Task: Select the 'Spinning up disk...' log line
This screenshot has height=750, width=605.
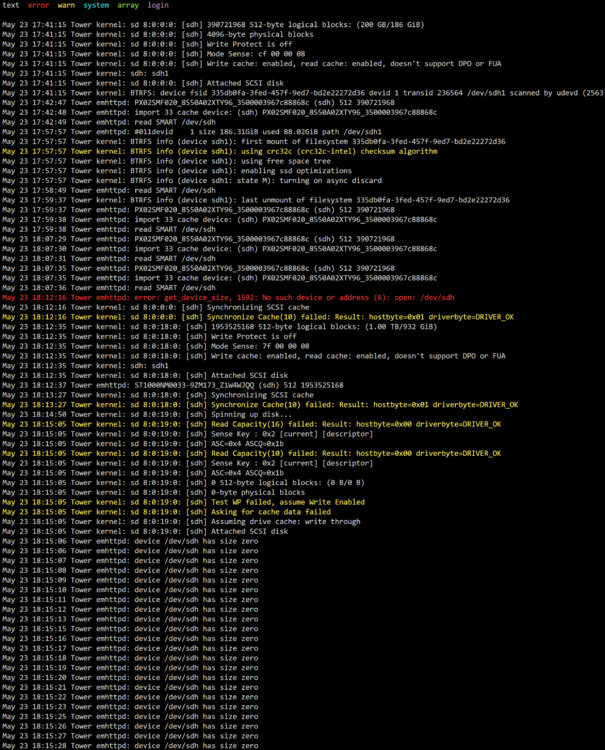Action: 147,414
